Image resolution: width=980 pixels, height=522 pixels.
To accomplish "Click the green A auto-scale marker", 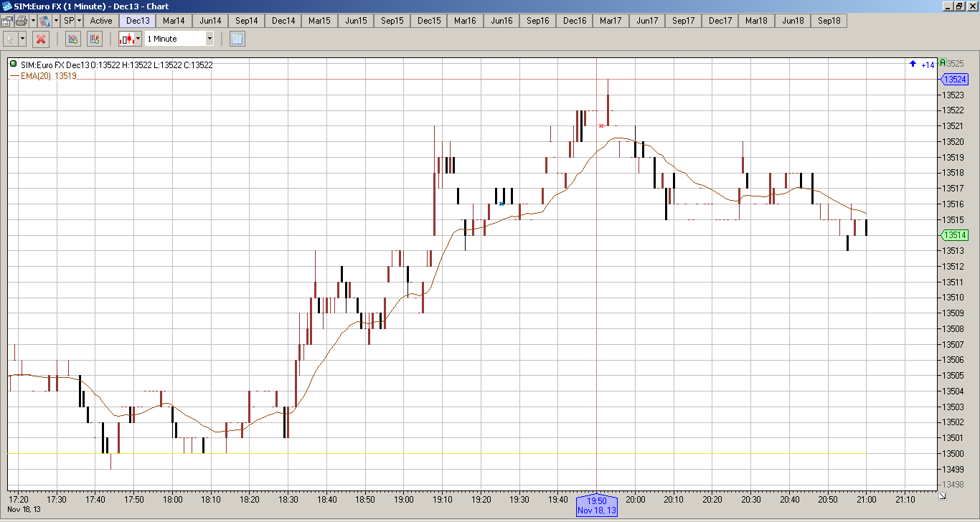I will (x=943, y=62).
